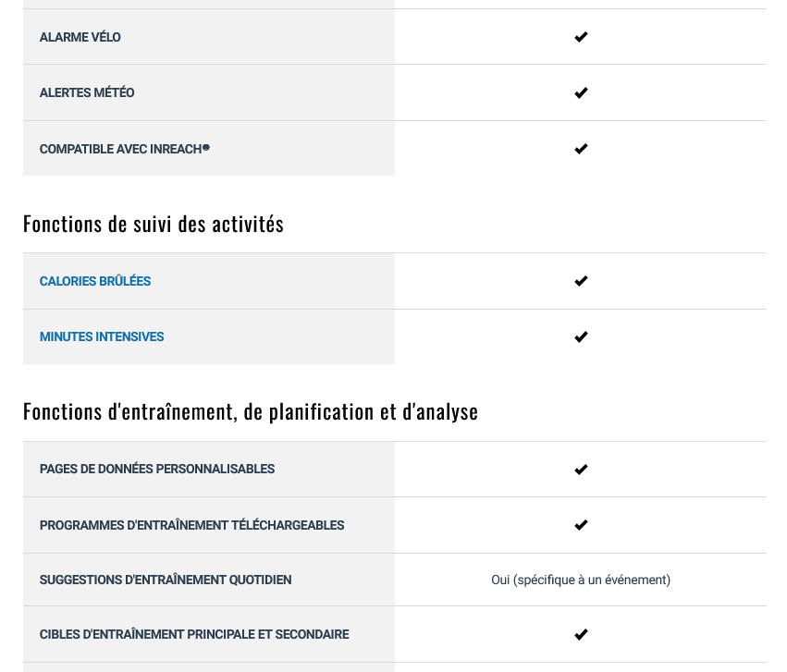Viewport: 787px width, 672px height.
Task: Open the Minutes intensives link
Action: pyautogui.click(x=102, y=337)
